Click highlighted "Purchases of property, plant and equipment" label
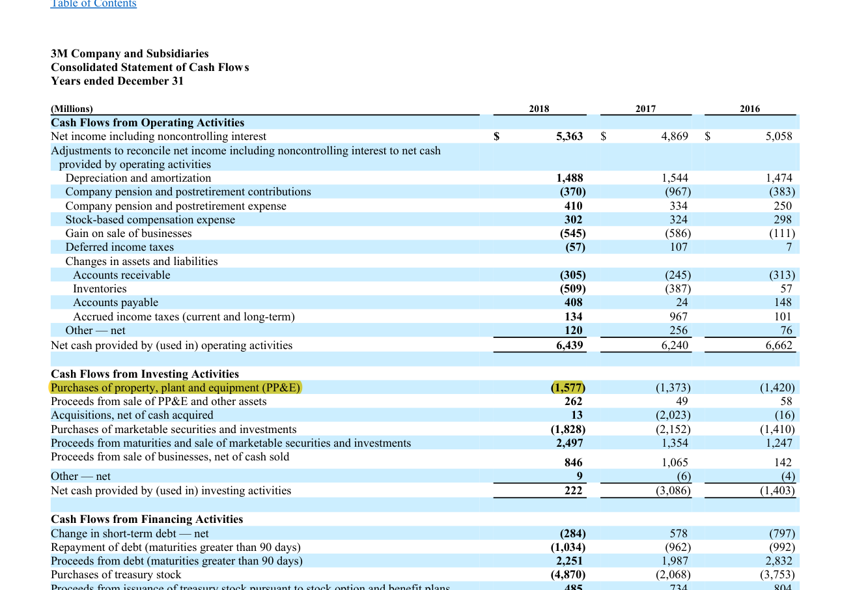 click(x=176, y=387)
